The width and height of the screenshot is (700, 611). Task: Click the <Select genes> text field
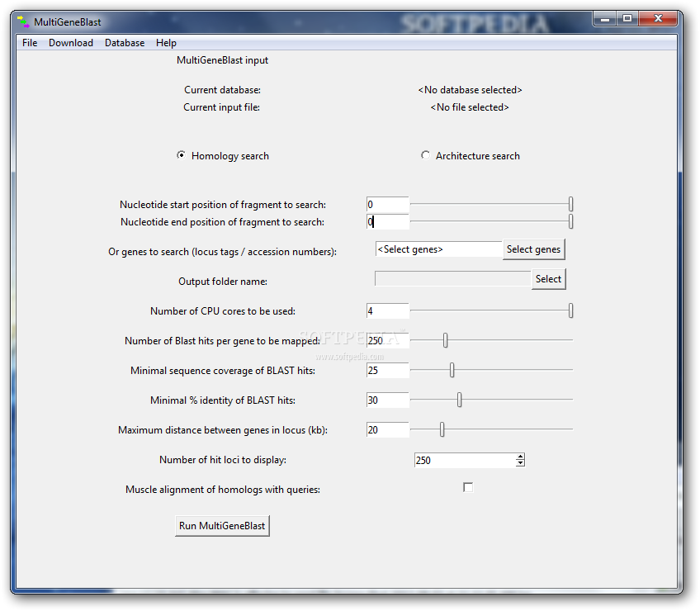[x=439, y=249]
